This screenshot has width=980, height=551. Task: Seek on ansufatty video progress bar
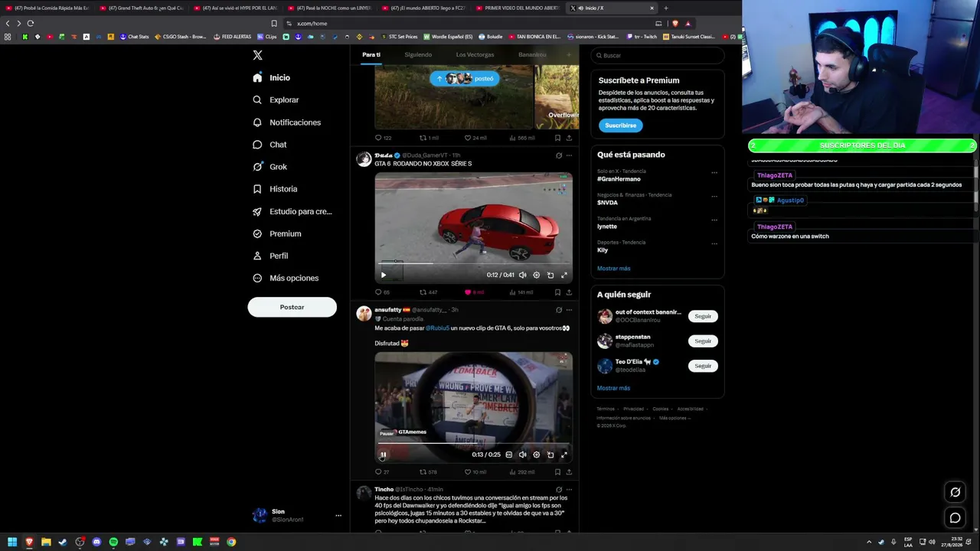tap(474, 444)
